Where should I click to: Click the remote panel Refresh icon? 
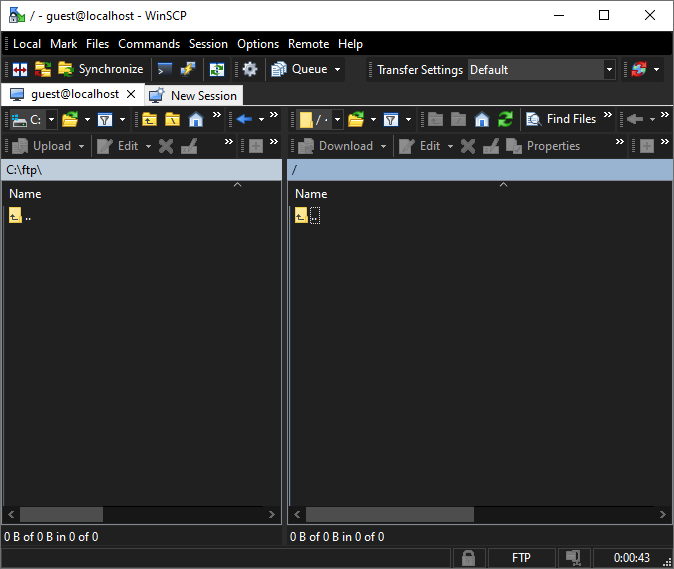point(505,119)
